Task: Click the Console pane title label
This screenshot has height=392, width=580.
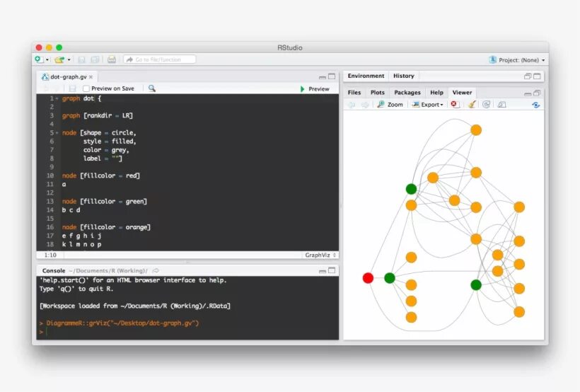Action: (54, 270)
